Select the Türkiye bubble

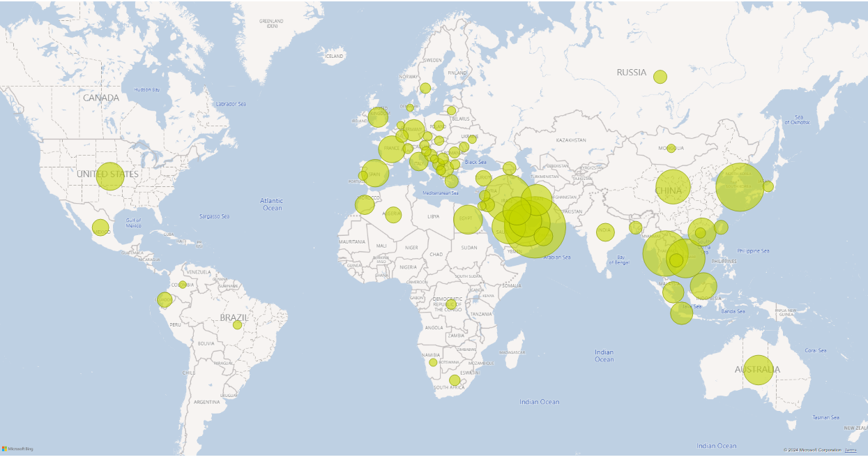[x=483, y=178]
